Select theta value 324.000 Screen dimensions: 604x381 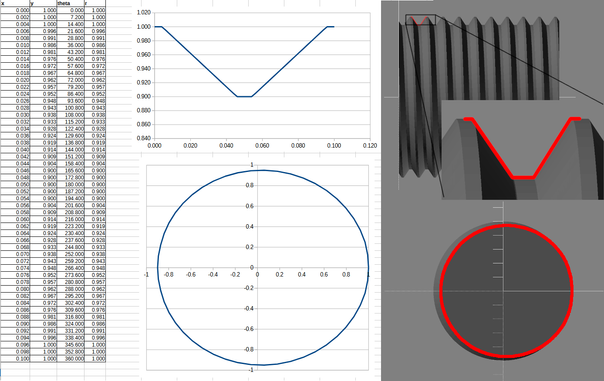(x=70, y=324)
